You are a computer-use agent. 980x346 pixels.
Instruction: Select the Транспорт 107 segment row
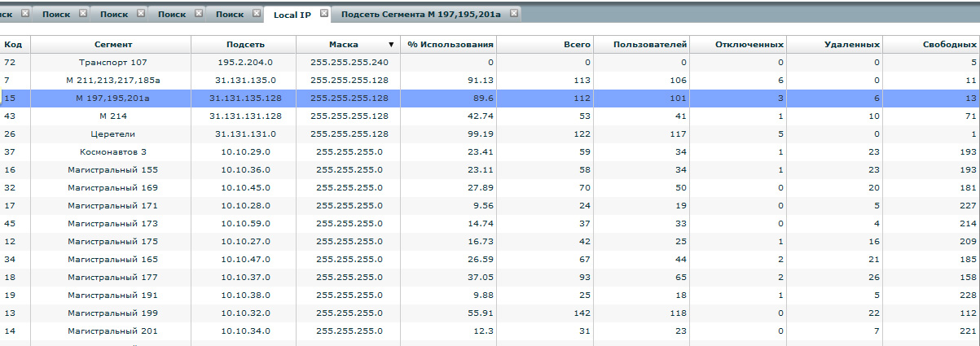click(x=112, y=62)
